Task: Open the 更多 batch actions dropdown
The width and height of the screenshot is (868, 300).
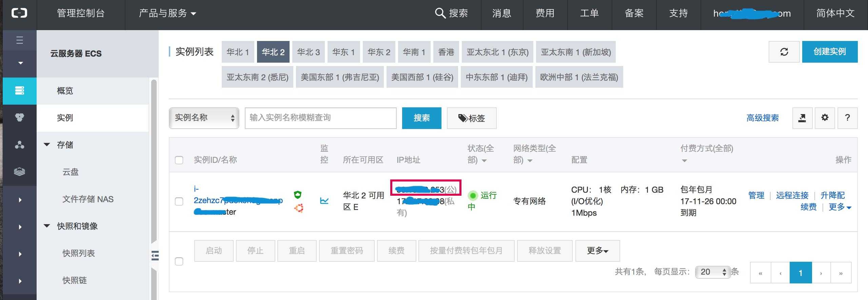Action: 598,251
